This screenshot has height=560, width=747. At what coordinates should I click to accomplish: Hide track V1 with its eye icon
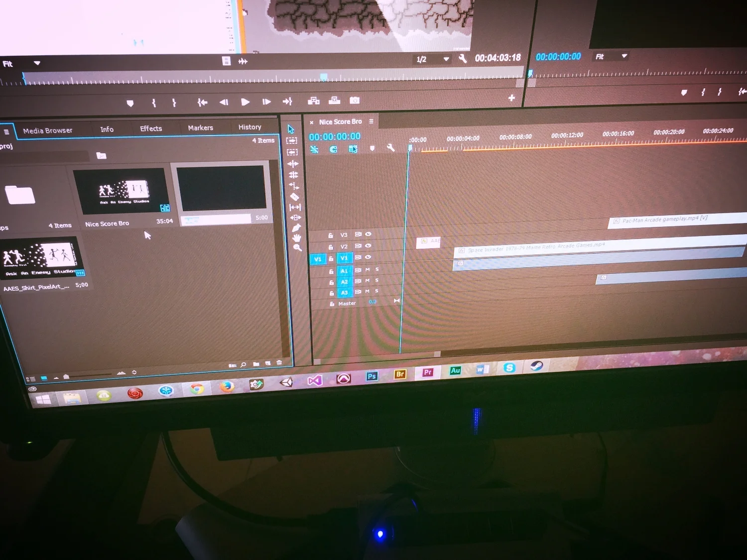click(369, 257)
